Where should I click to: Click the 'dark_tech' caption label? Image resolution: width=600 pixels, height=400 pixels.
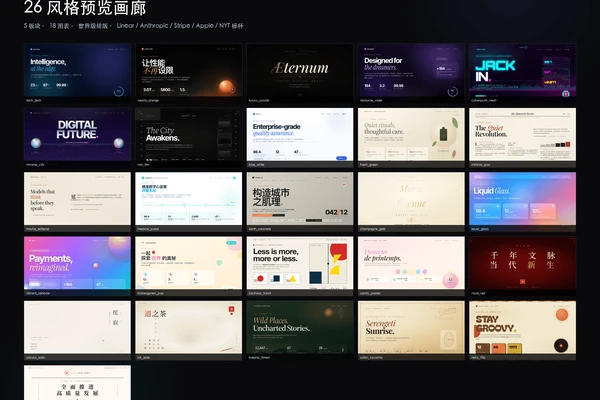pyautogui.click(x=33, y=101)
